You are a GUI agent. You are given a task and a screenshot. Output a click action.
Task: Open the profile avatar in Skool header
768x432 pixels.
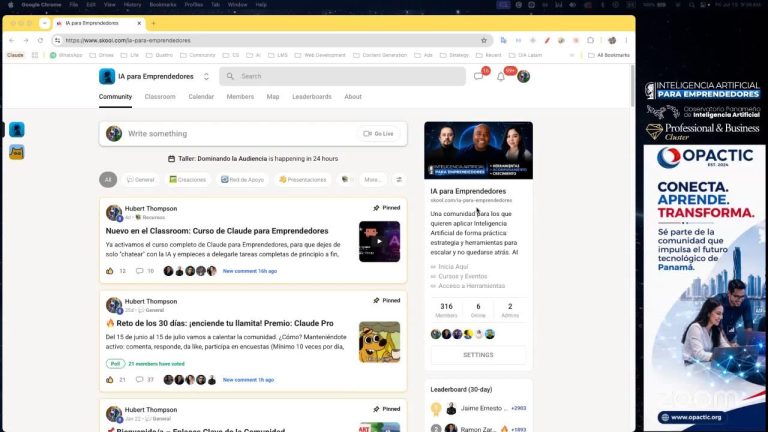pos(523,76)
